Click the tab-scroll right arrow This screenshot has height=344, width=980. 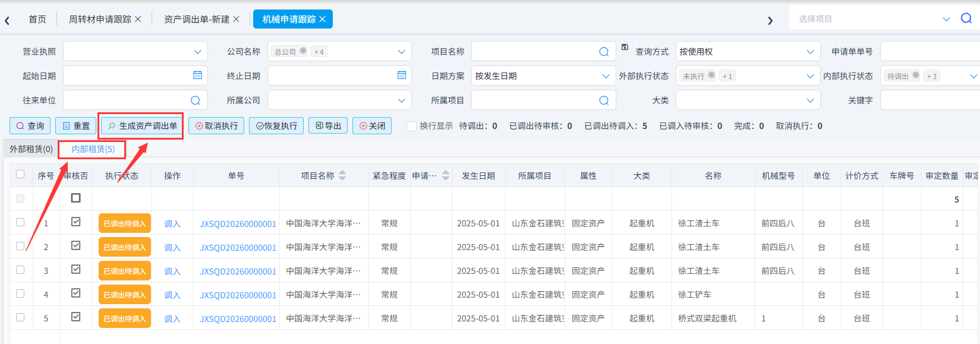click(770, 21)
